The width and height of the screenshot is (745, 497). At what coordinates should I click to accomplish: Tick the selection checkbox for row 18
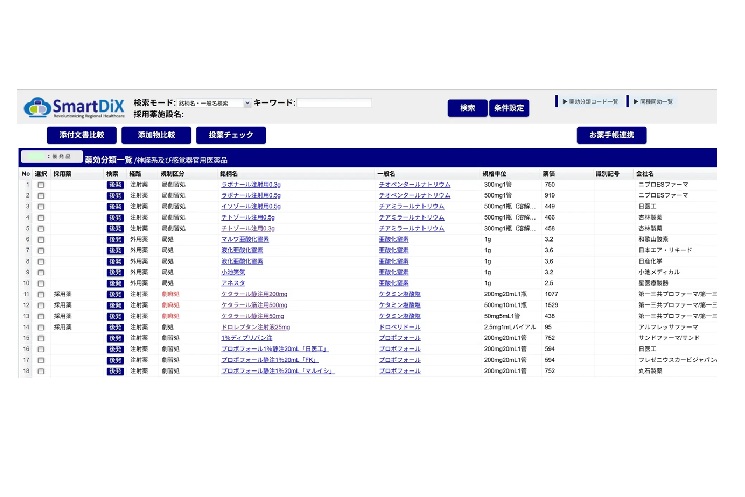41,371
